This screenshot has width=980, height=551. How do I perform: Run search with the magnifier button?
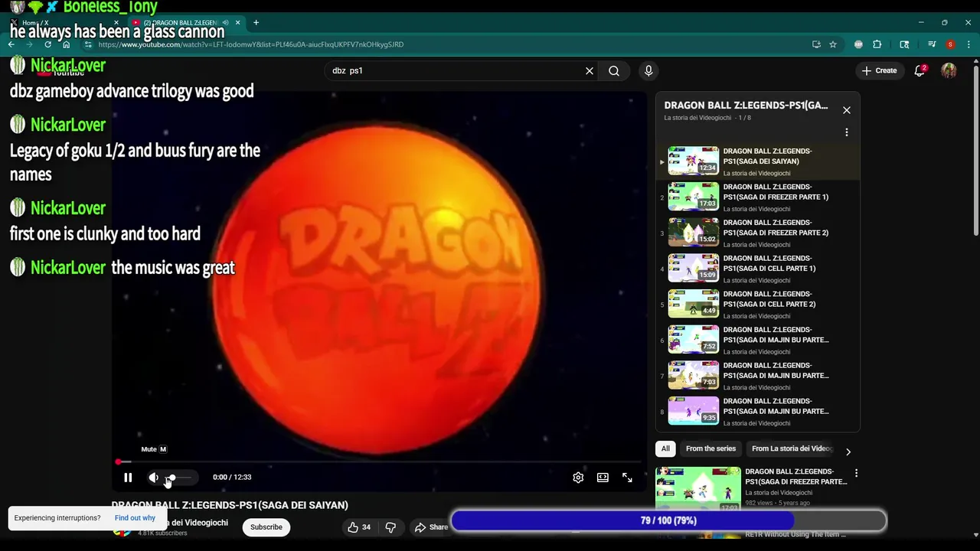tap(614, 70)
